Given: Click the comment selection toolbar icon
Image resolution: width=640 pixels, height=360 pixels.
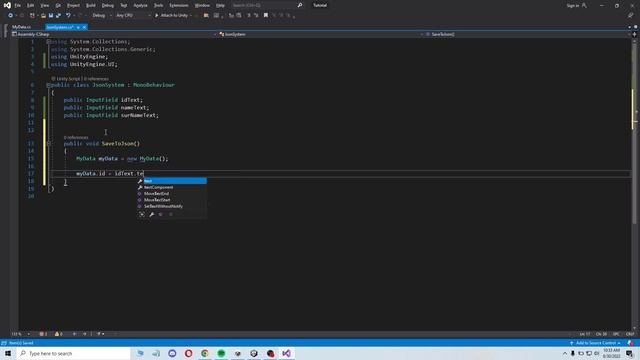Looking at the screenshot, I should [249, 15].
